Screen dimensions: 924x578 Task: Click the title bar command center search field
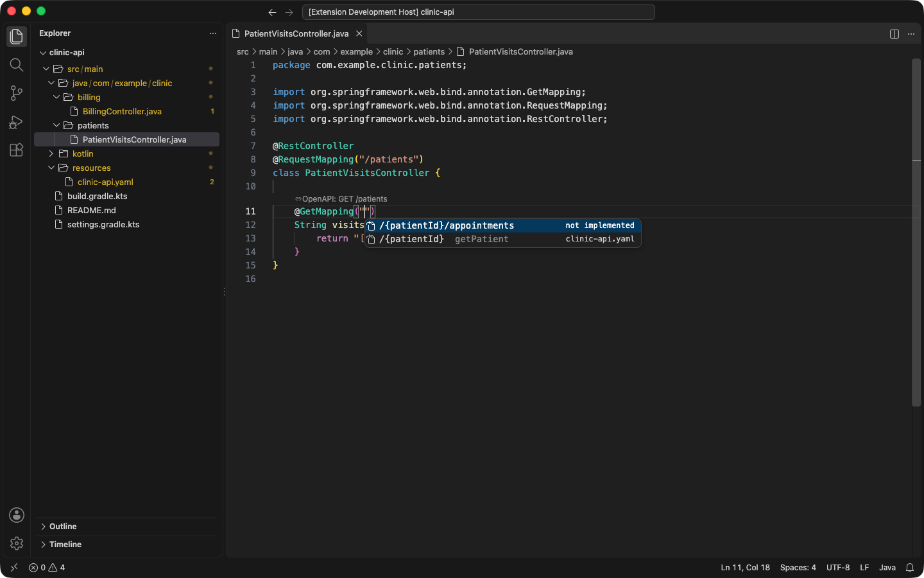point(479,12)
